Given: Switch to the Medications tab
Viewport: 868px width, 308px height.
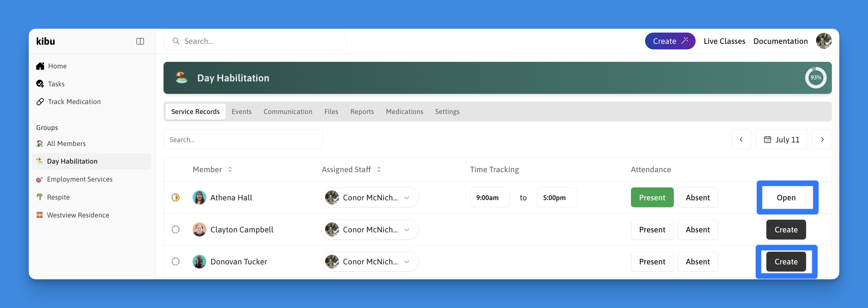Looking at the screenshot, I should click(x=404, y=111).
